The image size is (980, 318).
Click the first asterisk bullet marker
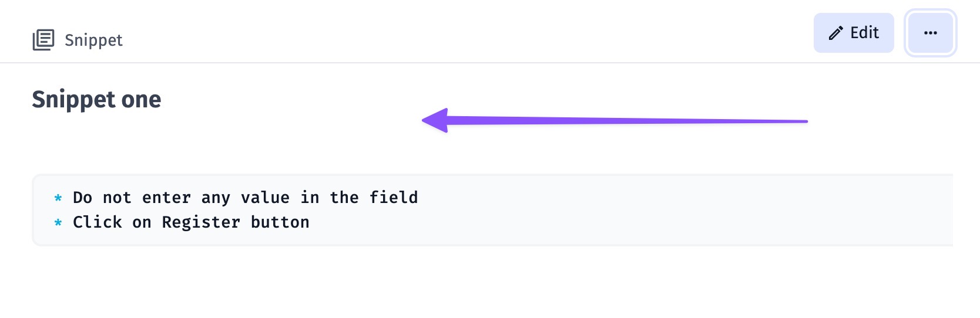click(x=58, y=198)
